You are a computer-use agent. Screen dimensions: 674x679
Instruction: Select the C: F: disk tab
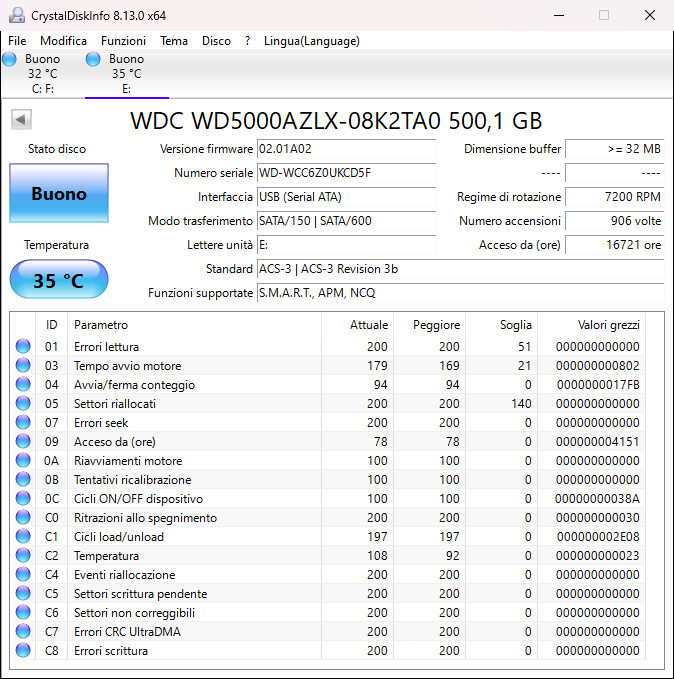[x=43, y=74]
